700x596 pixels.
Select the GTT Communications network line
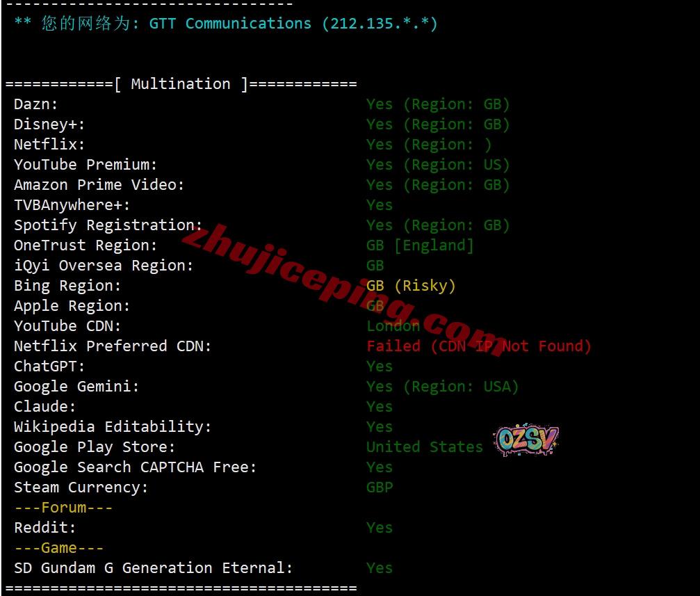pos(225,23)
